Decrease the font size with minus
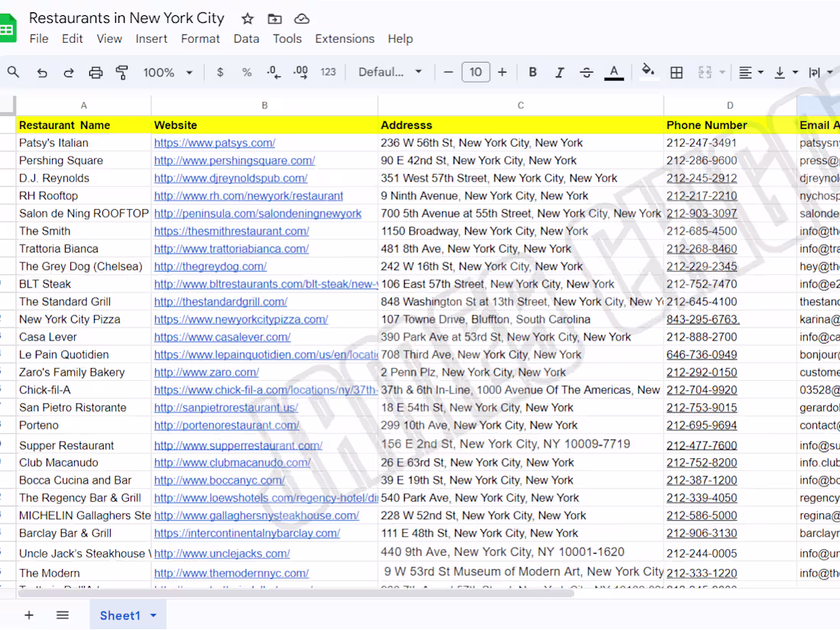Screen dimensions: 840x630 coord(448,72)
